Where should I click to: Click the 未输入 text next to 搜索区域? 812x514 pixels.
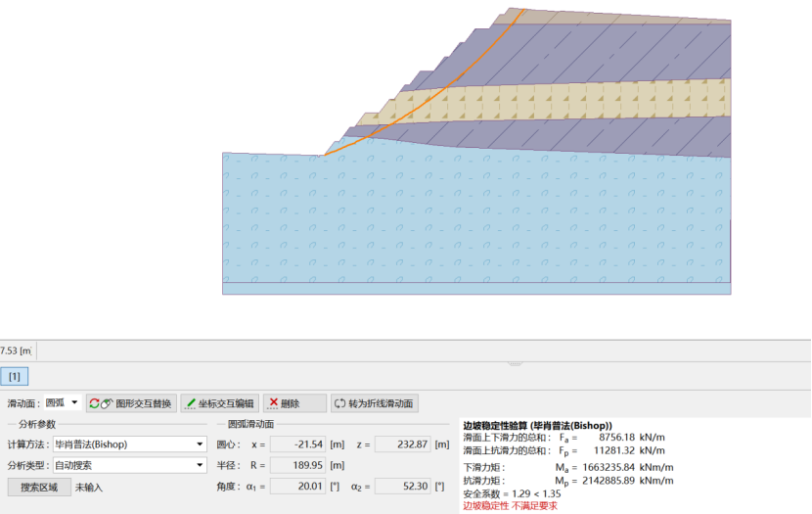[89, 488]
